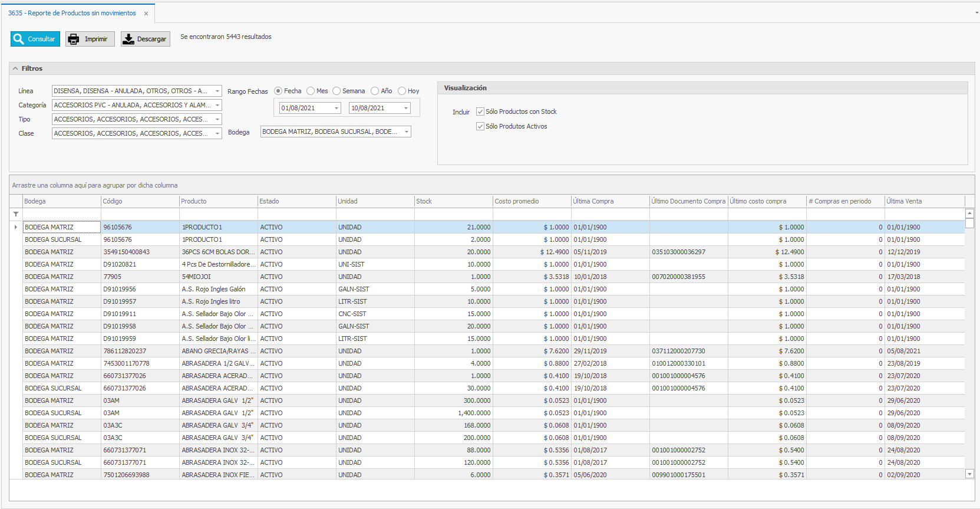The height and width of the screenshot is (509, 980).
Task: Select the Reporte de Productos sin movimientos tab
Action: pos(72,13)
